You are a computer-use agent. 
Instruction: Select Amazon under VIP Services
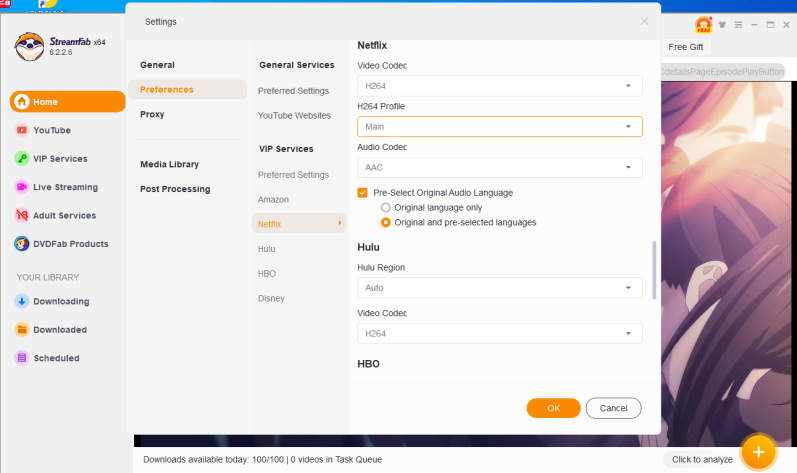pos(273,199)
